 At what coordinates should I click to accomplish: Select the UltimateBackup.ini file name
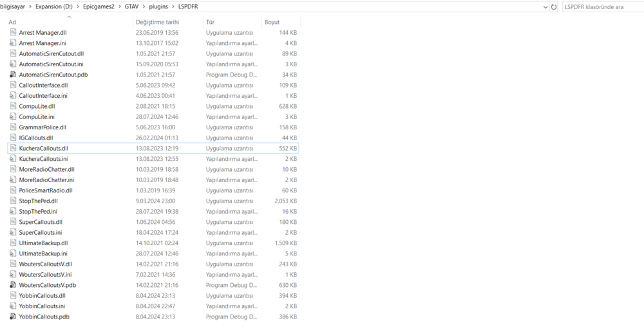pyautogui.click(x=43, y=254)
